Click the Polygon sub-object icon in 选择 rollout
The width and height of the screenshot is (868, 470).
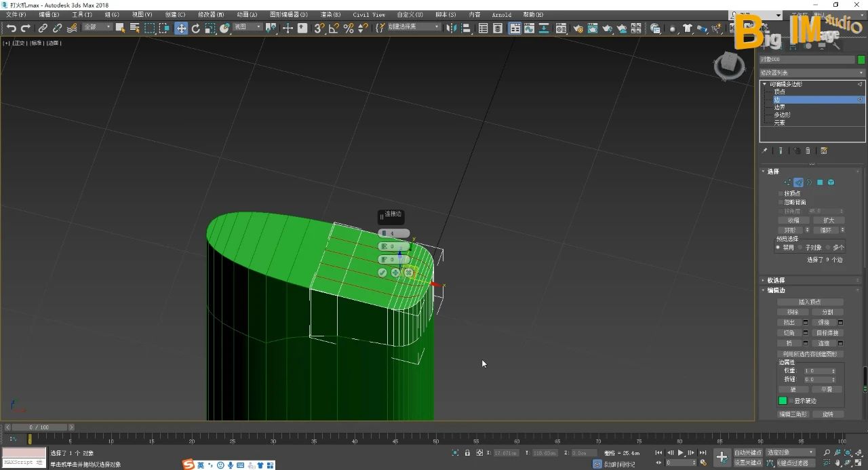click(x=820, y=182)
